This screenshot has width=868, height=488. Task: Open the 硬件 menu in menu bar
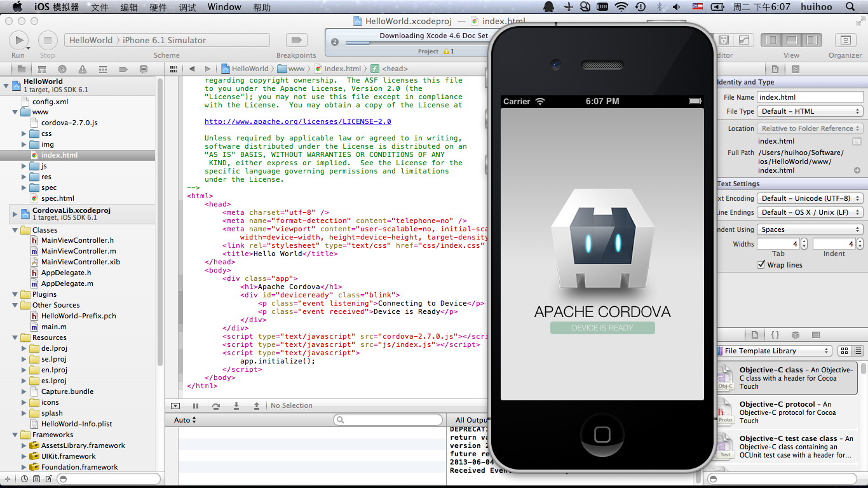point(158,7)
